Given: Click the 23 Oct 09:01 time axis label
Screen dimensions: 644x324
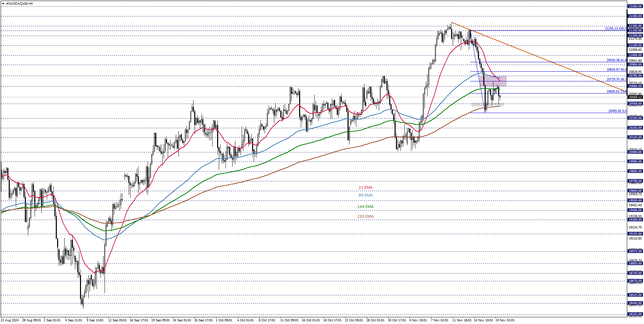Looking at the screenshot, I should (x=354, y=320).
